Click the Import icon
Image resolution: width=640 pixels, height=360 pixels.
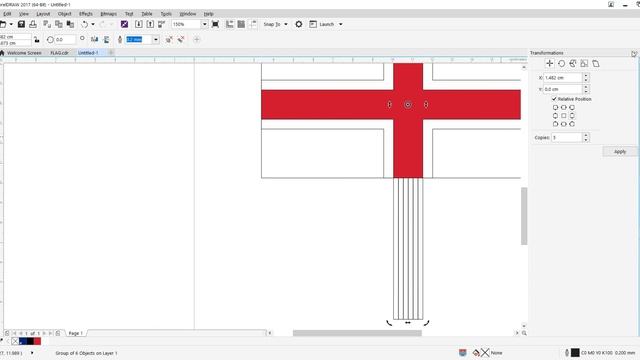(139, 24)
